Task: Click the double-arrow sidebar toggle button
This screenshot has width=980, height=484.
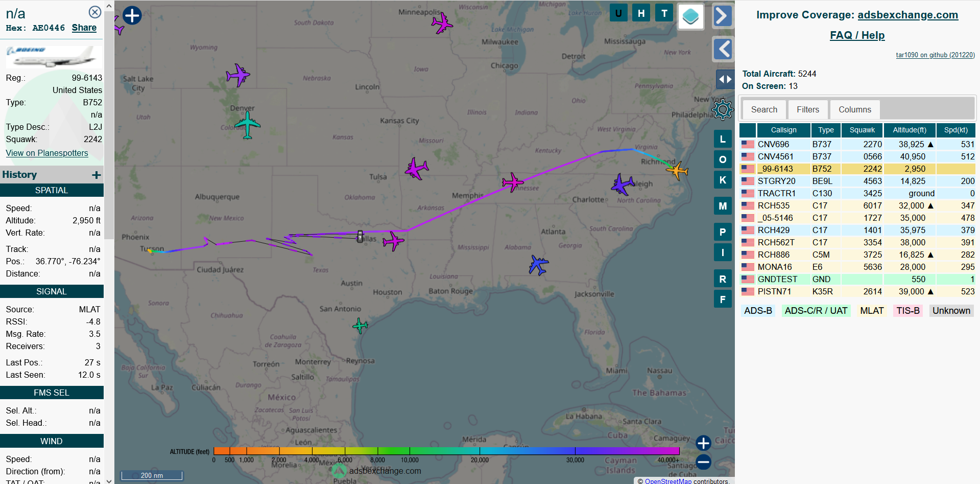Action: coord(725,79)
